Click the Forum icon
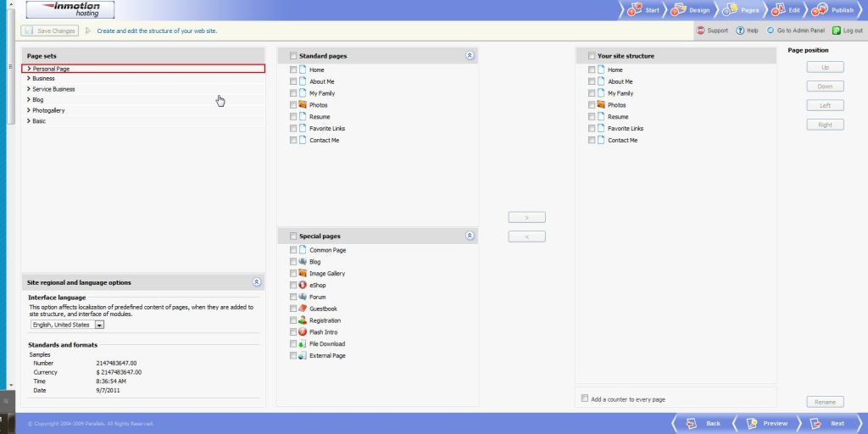This screenshot has width=868, height=434. tap(303, 297)
